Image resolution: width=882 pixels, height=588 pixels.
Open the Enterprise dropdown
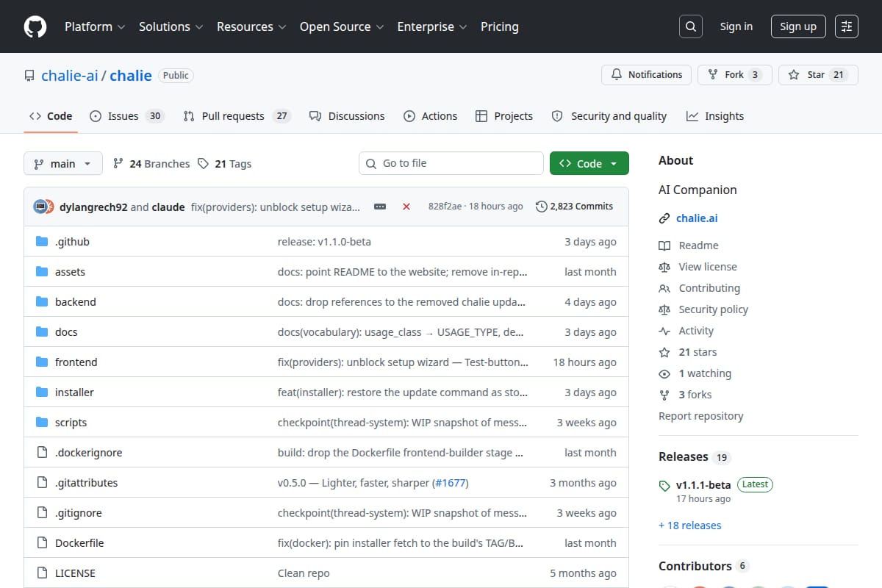coord(432,26)
